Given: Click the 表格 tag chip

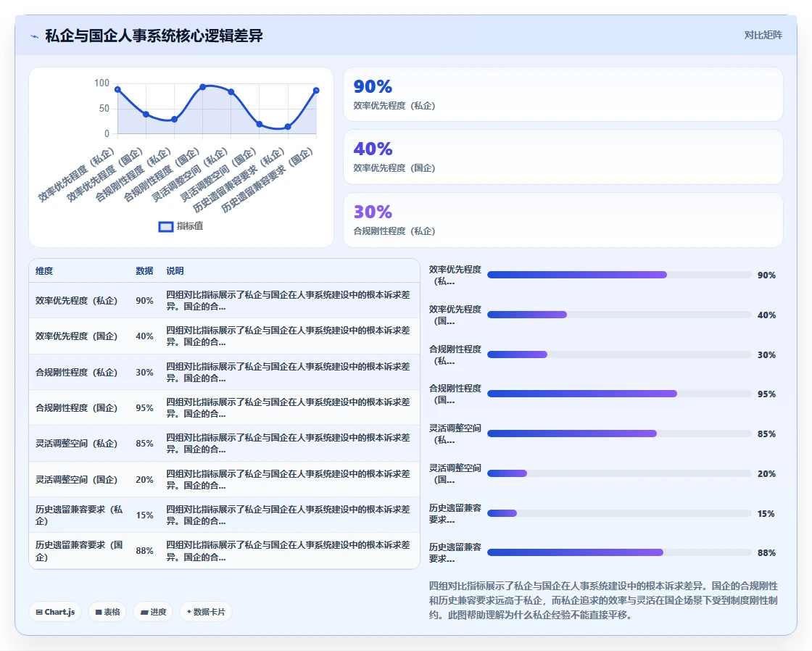Looking at the screenshot, I should (x=107, y=612).
